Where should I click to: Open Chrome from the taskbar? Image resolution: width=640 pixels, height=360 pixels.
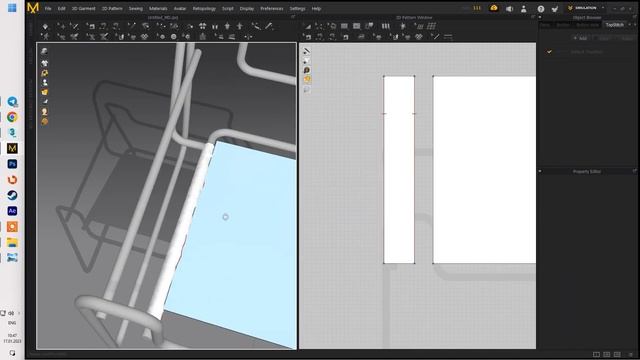click(x=12, y=117)
